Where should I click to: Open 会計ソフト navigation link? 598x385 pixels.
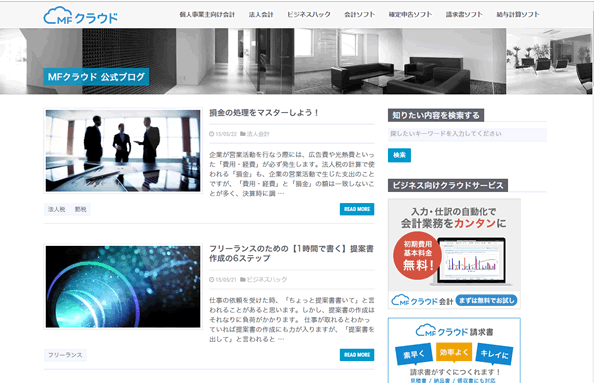360,14
